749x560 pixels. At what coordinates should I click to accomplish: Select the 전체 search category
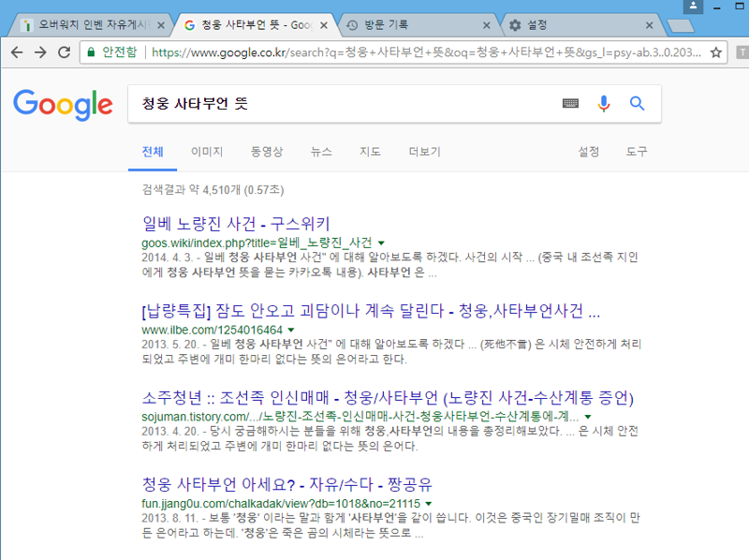point(153,152)
